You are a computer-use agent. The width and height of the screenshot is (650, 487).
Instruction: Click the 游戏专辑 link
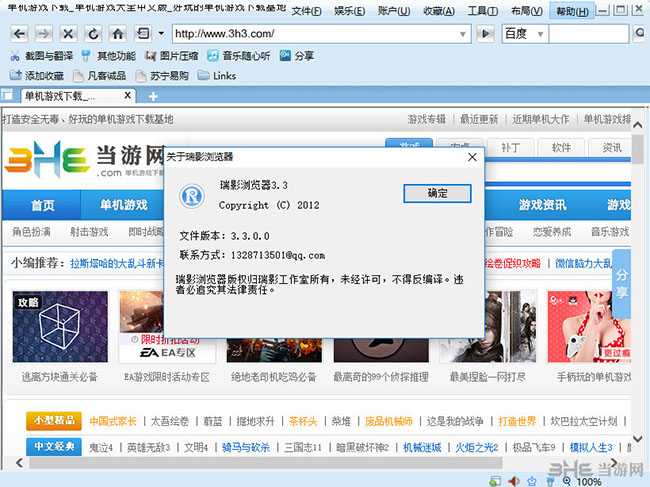coord(427,119)
